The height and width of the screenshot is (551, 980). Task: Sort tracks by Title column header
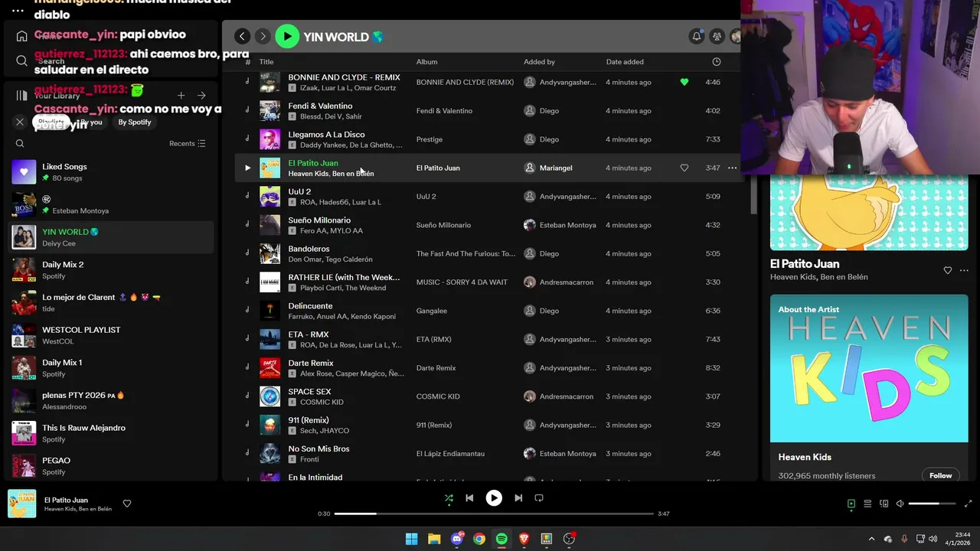tap(266, 62)
